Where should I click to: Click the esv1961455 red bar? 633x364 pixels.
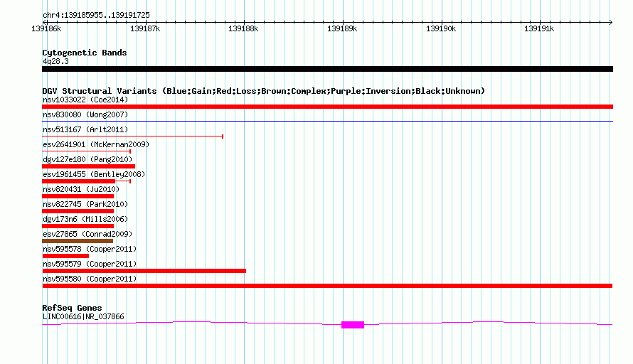(x=79, y=181)
